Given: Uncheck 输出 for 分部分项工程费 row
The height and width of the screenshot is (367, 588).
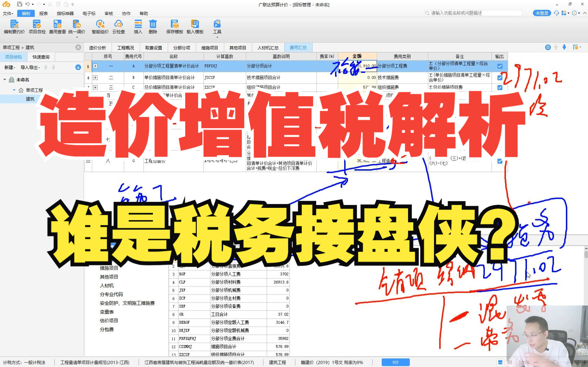Looking at the screenshot, I should [x=500, y=66].
